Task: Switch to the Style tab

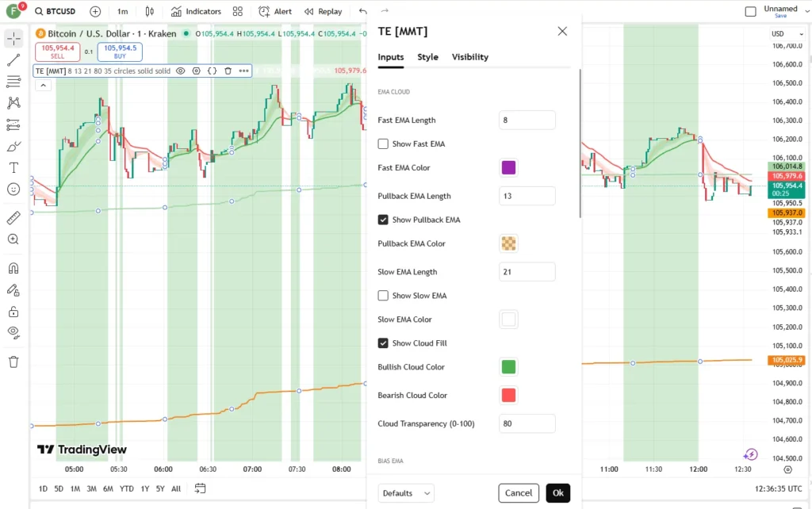Action: tap(427, 57)
